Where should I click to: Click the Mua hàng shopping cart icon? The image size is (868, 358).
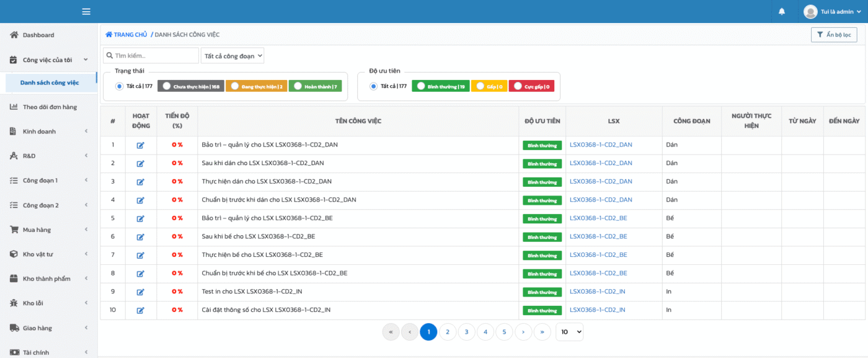click(14, 230)
